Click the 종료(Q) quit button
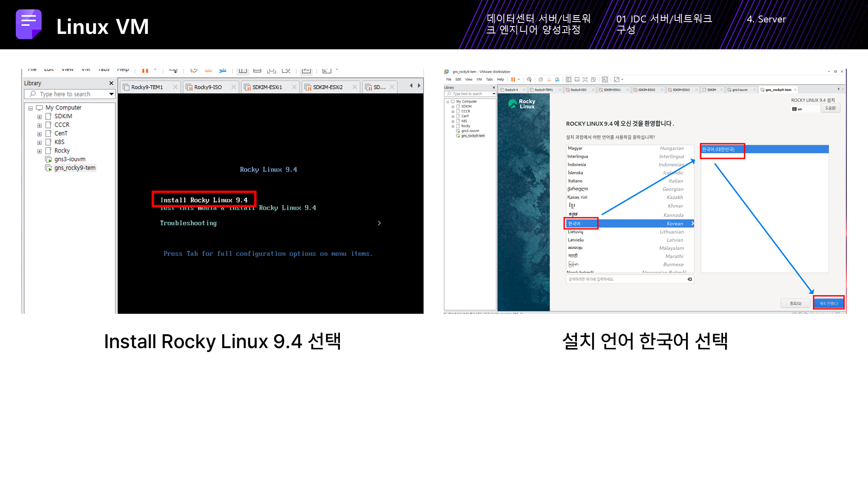The height and width of the screenshot is (489, 868). pyautogui.click(x=795, y=303)
